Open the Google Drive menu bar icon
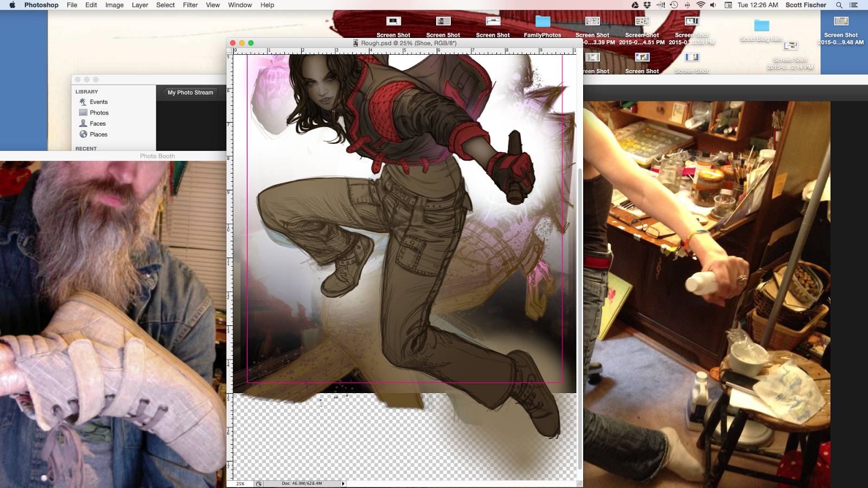 (635, 5)
